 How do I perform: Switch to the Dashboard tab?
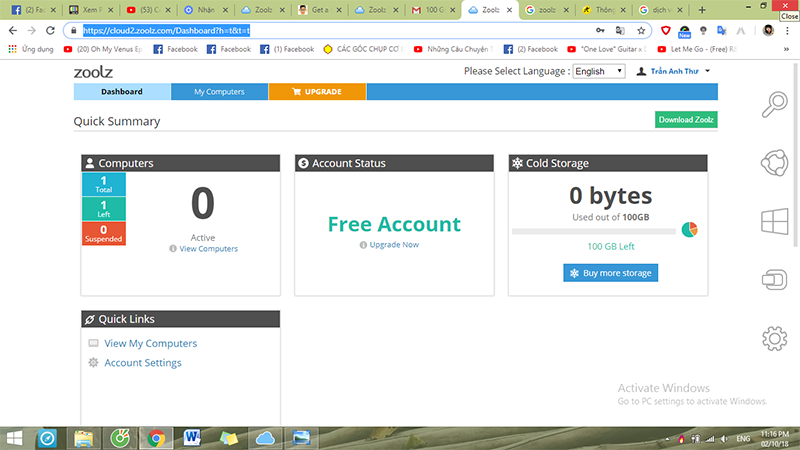(122, 92)
